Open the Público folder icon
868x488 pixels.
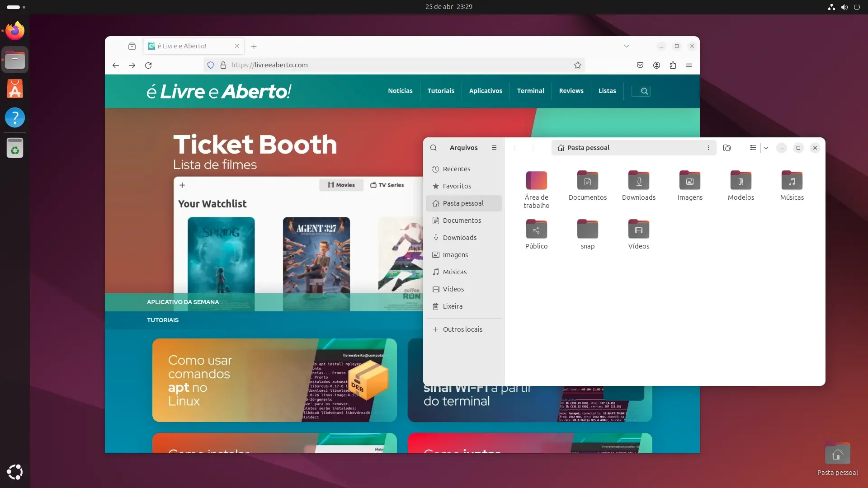tap(537, 234)
